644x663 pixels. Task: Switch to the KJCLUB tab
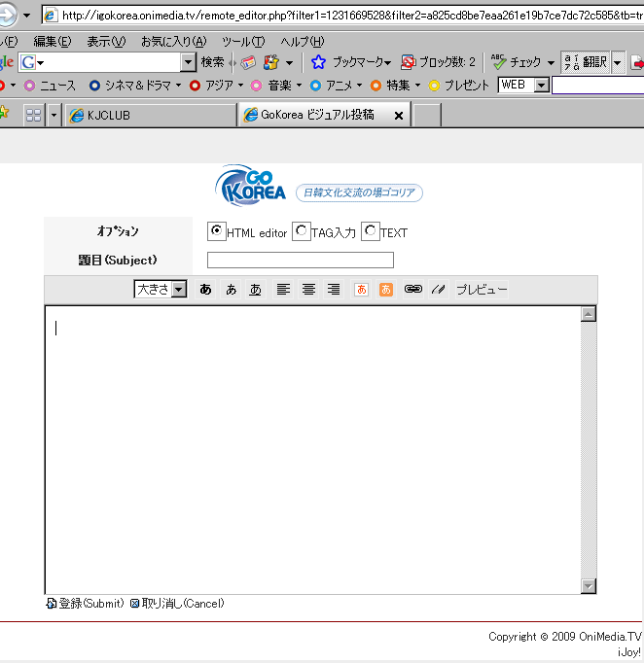pyautogui.click(x=150, y=115)
